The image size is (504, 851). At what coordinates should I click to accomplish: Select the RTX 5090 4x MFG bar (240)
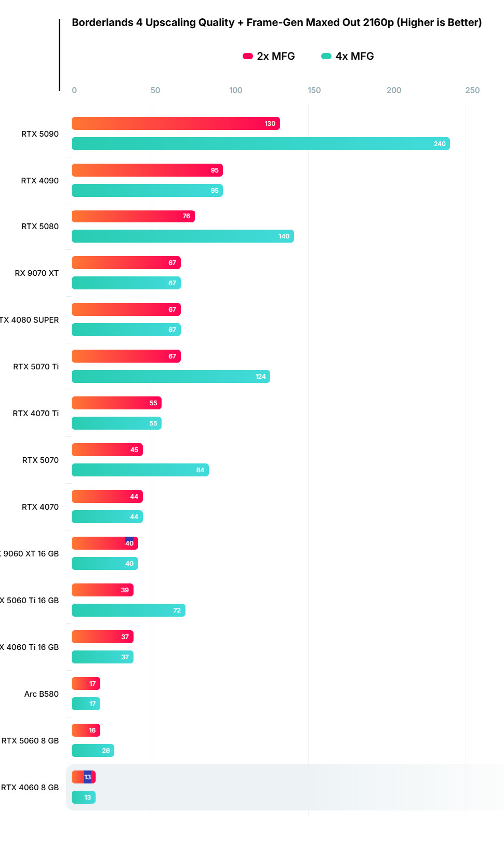[260, 144]
